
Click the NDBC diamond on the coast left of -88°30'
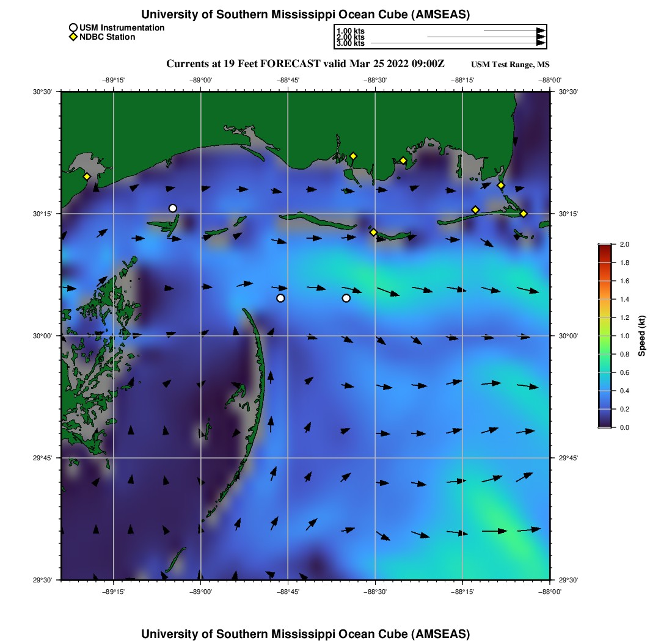pyautogui.click(x=353, y=156)
